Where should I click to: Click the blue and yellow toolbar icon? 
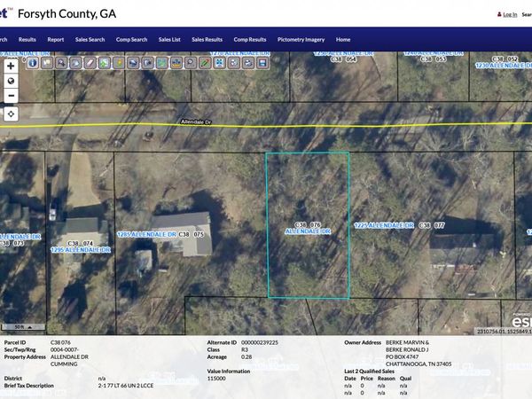pyautogui.click(x=176, y=63)
